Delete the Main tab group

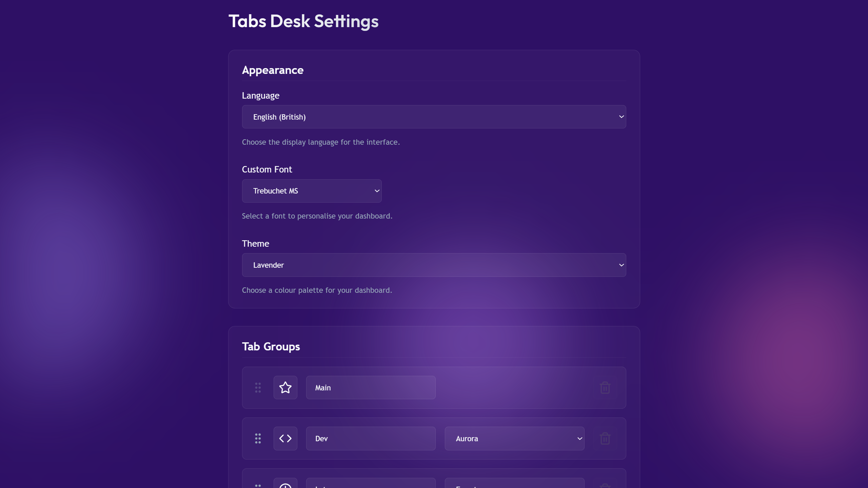pos(605,387)
